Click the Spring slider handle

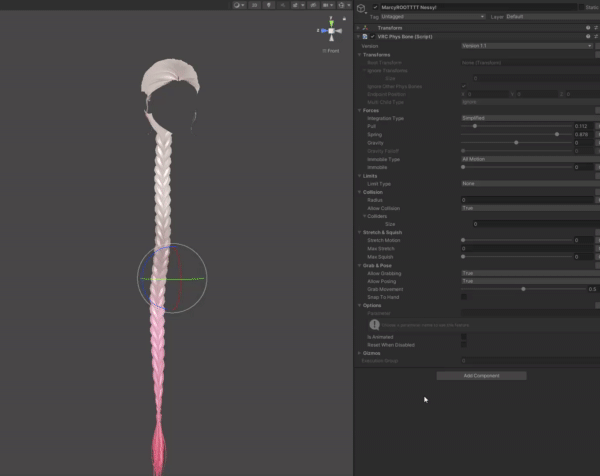pos(557,134)
